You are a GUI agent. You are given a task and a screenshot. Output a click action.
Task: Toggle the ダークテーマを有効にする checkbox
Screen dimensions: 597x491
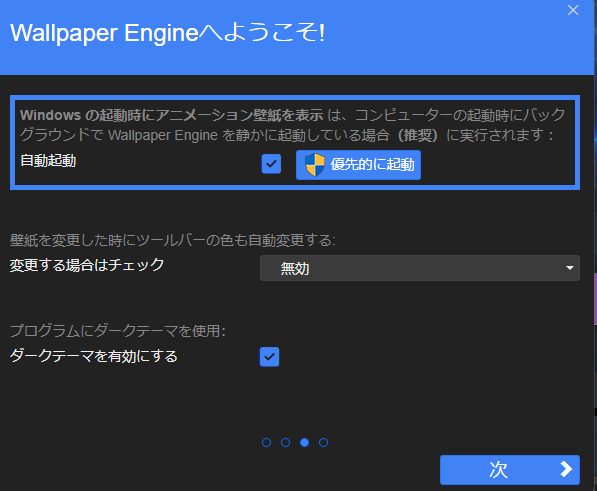269,357
